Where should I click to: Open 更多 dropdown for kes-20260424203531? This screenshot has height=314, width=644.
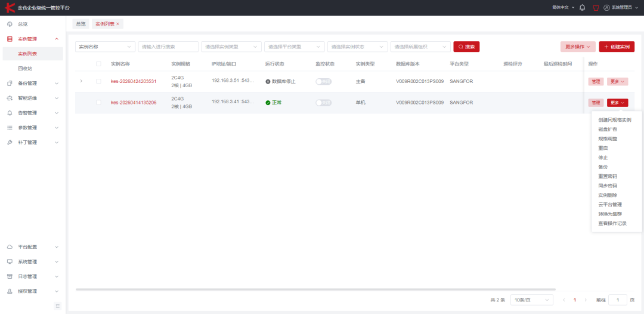point(617,81)
